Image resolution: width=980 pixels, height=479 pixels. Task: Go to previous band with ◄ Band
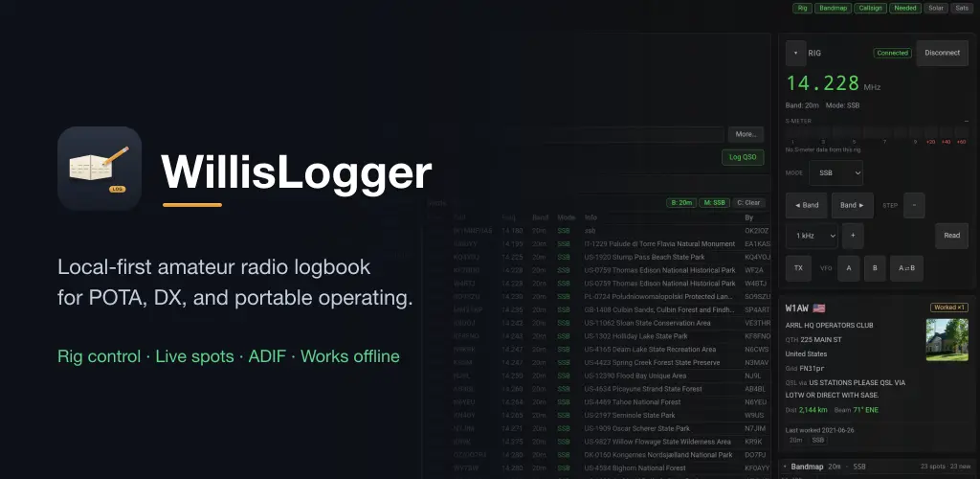point(806,205)
